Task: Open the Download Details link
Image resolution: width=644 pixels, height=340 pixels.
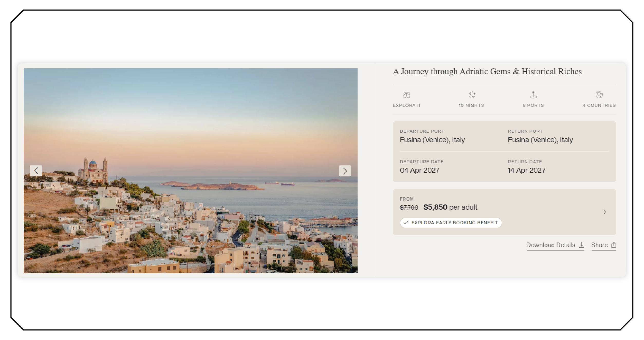Action: (x=550, y=245)
